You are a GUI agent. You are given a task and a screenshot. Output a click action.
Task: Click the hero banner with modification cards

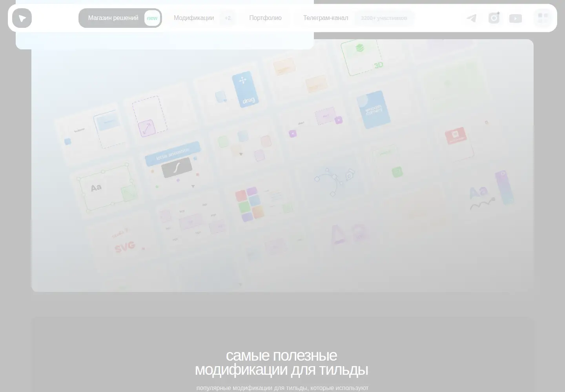click(x=282, y=165)
